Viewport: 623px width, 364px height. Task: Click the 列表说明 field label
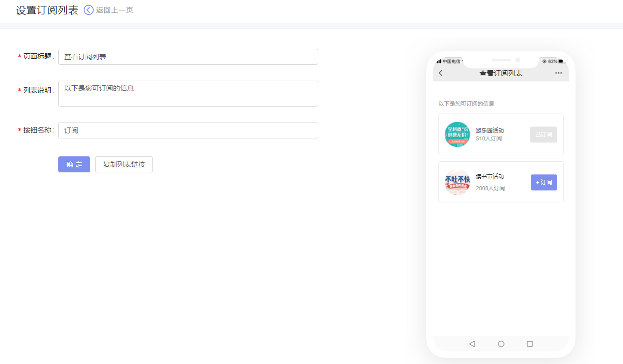[x=37, y=90]
